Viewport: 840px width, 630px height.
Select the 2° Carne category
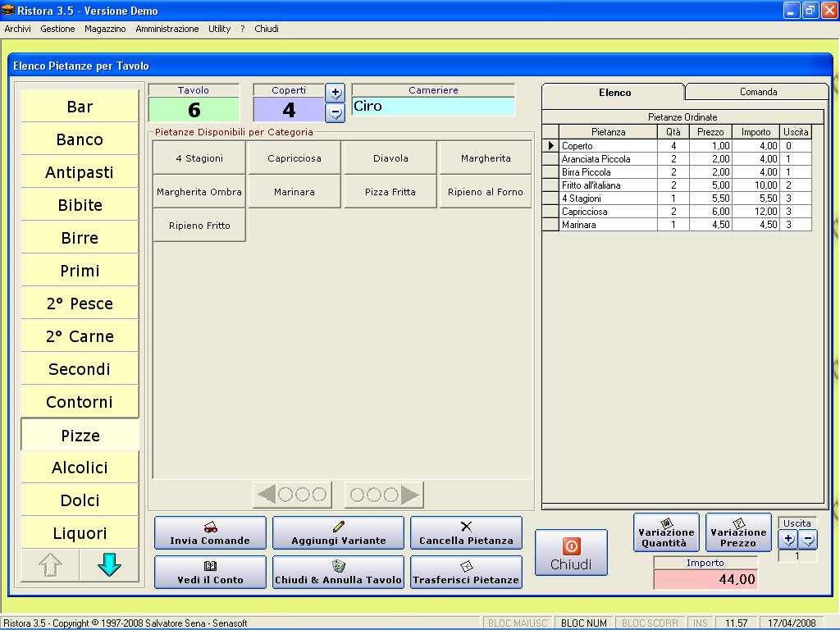click(x=80, y=336)
